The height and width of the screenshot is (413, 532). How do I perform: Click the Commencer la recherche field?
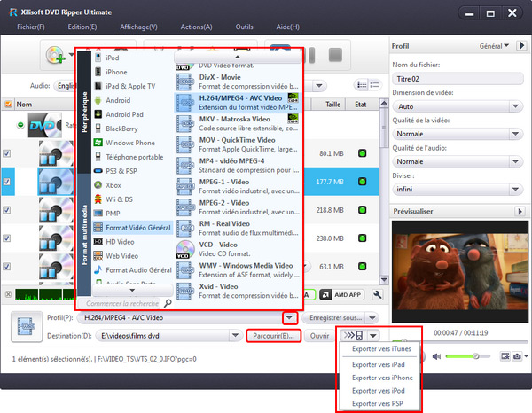click(x=121, y=303)
